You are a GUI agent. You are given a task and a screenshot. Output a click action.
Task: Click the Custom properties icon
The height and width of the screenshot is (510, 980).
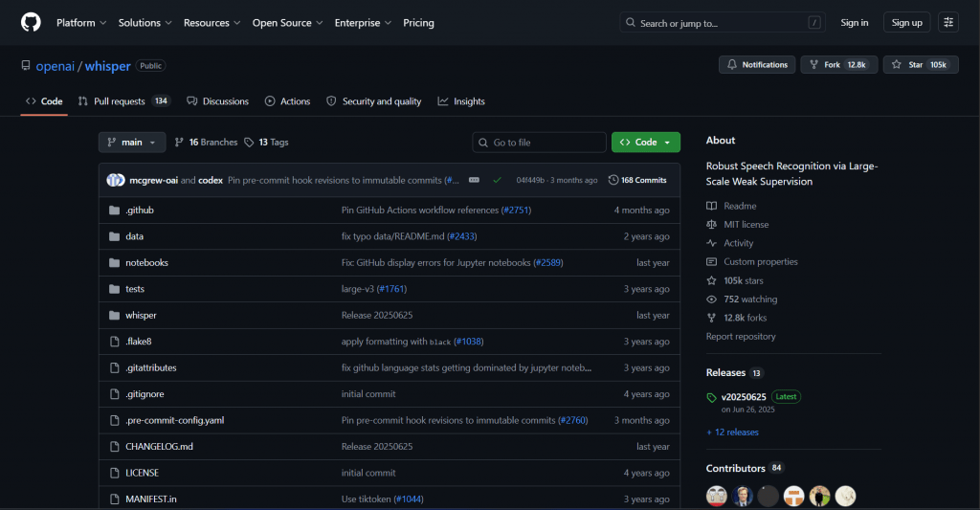711,262
